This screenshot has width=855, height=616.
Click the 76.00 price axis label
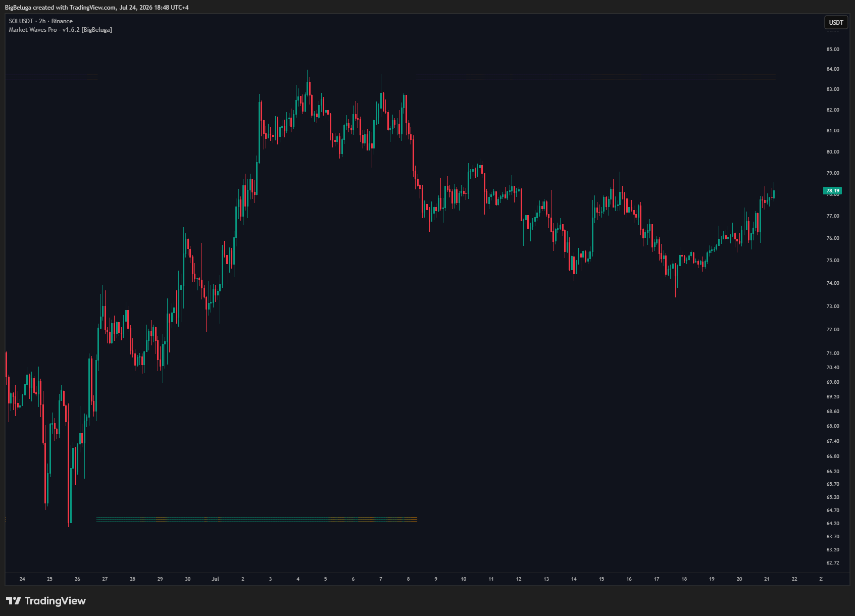(833, 238)
